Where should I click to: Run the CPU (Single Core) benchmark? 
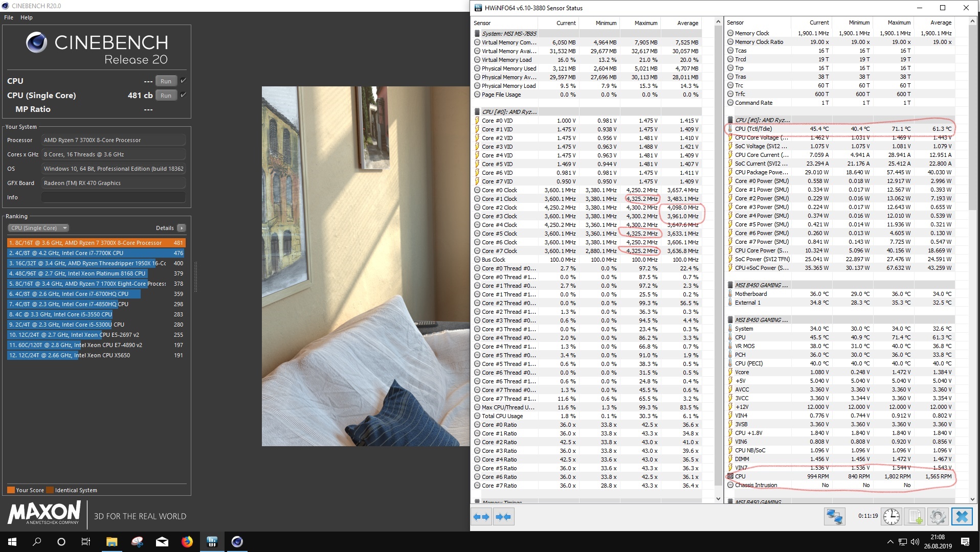point(166,95)
